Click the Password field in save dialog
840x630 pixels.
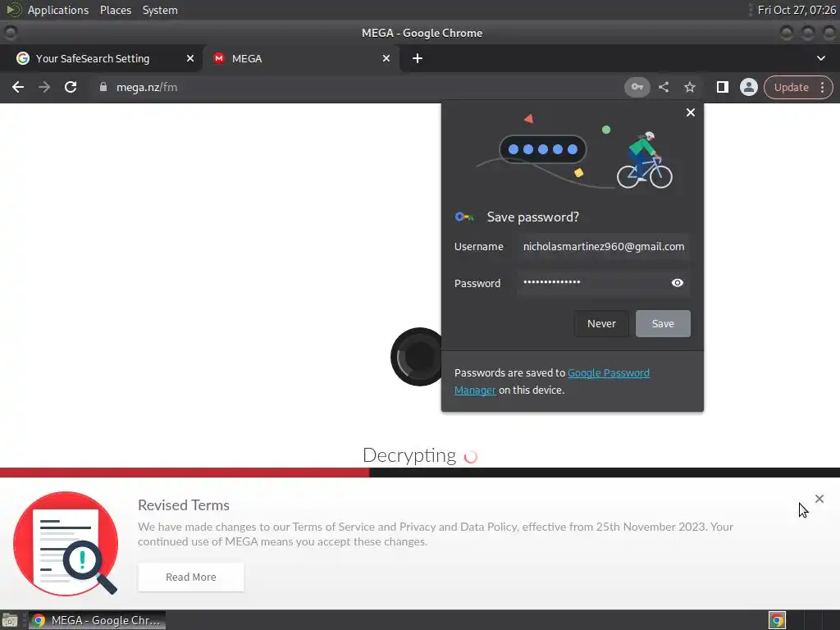pyautogui.click(x=603, y=283)
